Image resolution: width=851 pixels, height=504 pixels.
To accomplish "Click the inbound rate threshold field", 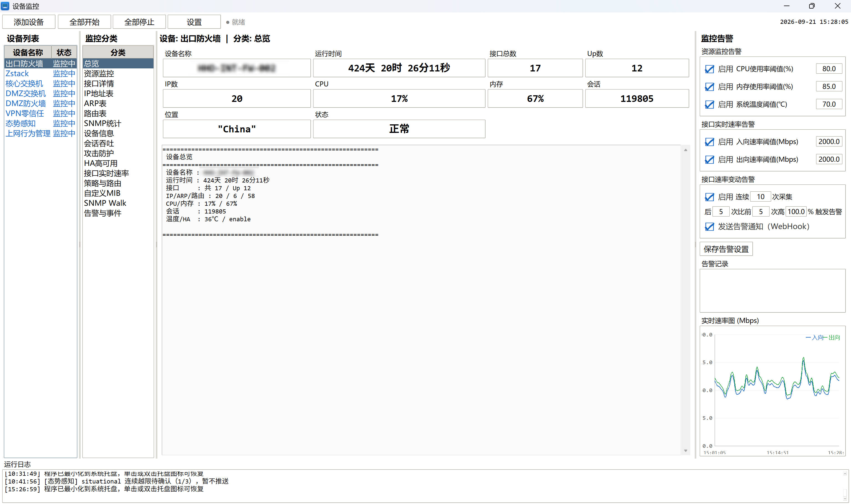I will (x=829, y=141).
